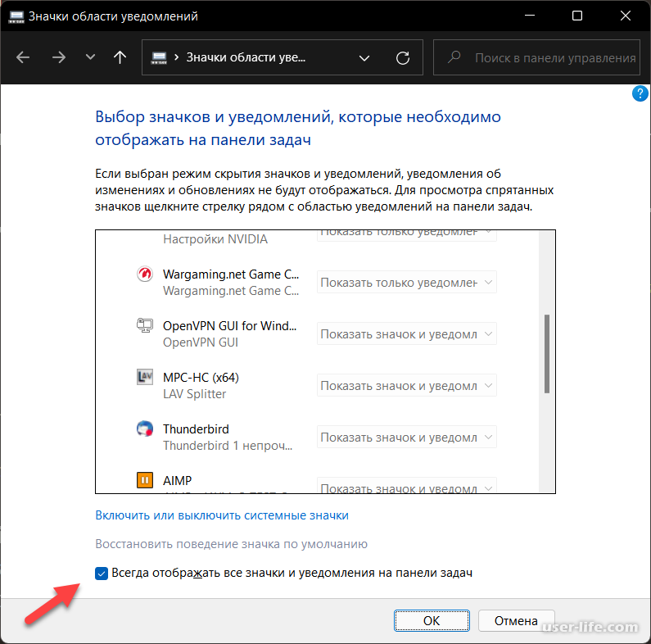Click breadcrumb separator chevron in address bar
651x644 pixels.
(176, 57)
